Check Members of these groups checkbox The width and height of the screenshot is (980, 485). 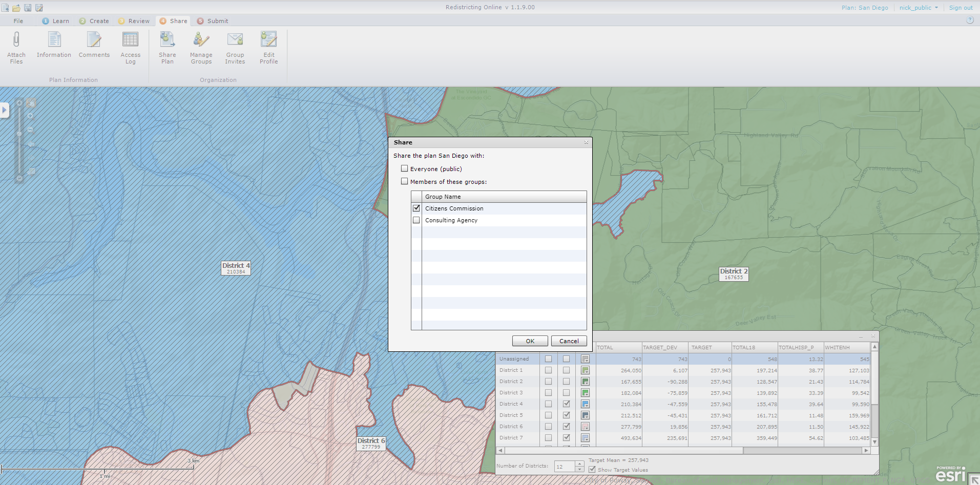click(x=405, y=181)
